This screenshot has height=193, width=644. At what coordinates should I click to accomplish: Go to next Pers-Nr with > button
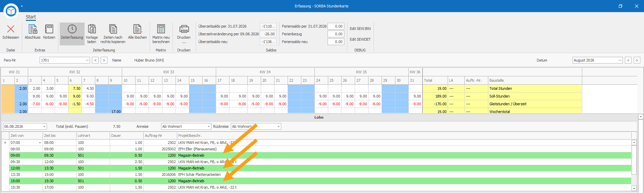coord(104,60)
